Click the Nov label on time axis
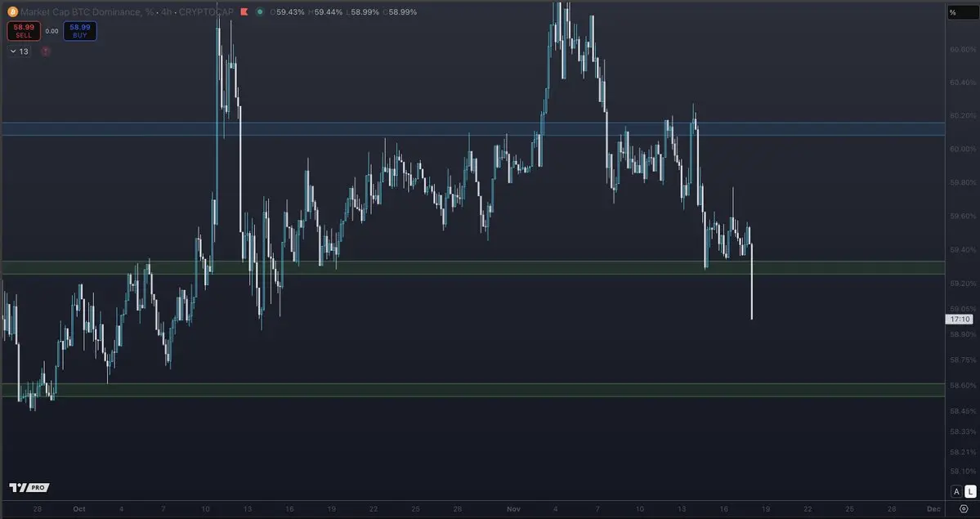The image size is (980, 519). click(x=513, y=509)
